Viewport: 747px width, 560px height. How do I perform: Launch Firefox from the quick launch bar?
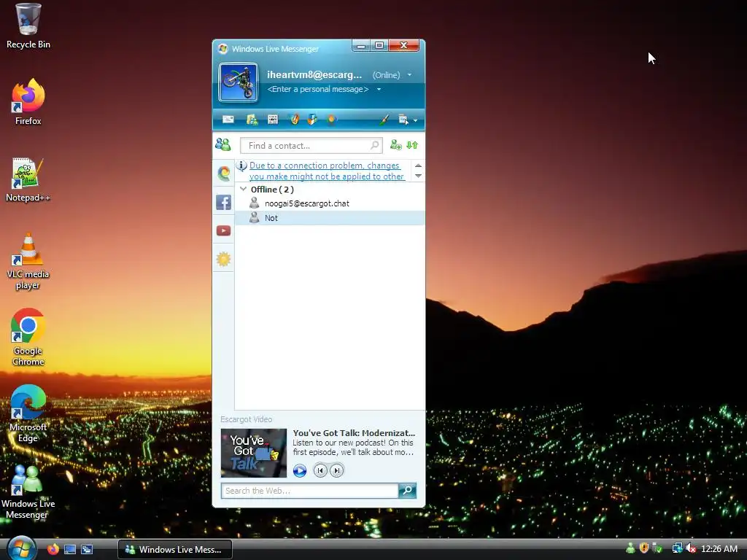tap(53, 549)
